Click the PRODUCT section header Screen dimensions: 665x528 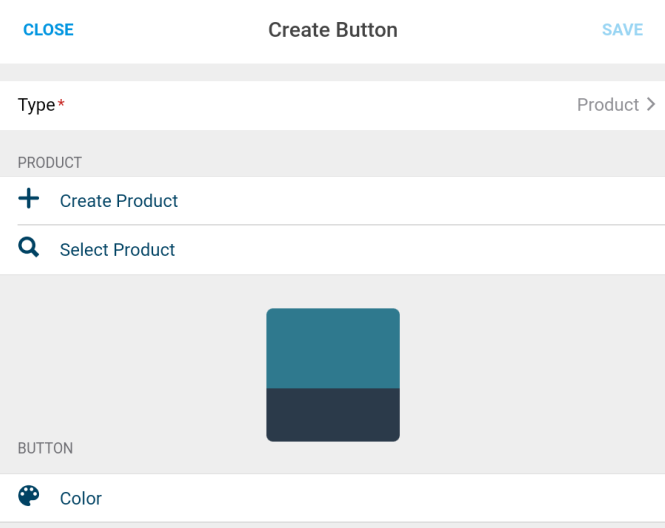tap(50, 162)
